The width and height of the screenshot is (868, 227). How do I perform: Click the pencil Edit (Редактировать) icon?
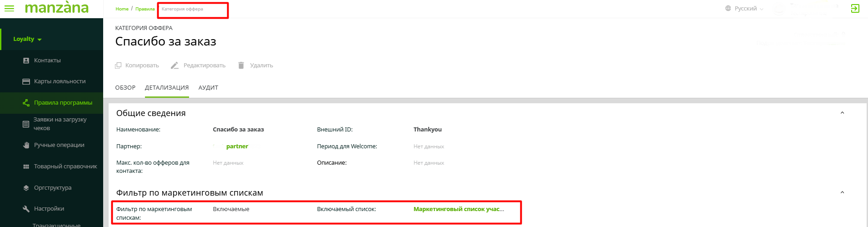click(x=175, y=66)
